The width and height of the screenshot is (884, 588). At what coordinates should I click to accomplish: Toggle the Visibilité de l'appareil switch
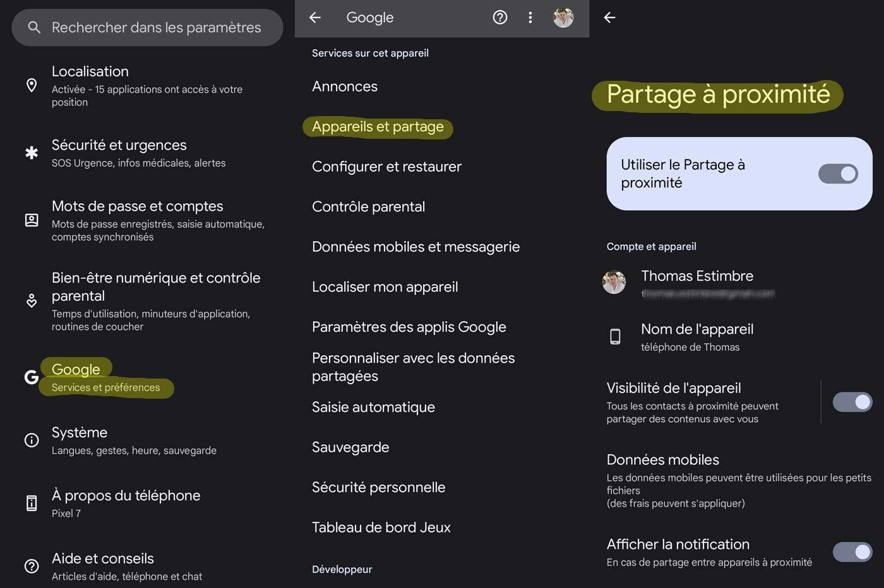tap(852, 402)
